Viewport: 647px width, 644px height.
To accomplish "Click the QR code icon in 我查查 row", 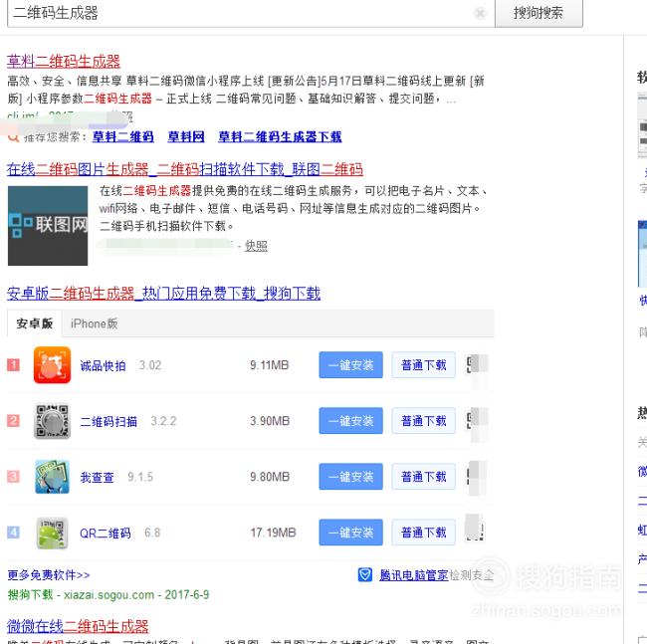I will 476,476.
